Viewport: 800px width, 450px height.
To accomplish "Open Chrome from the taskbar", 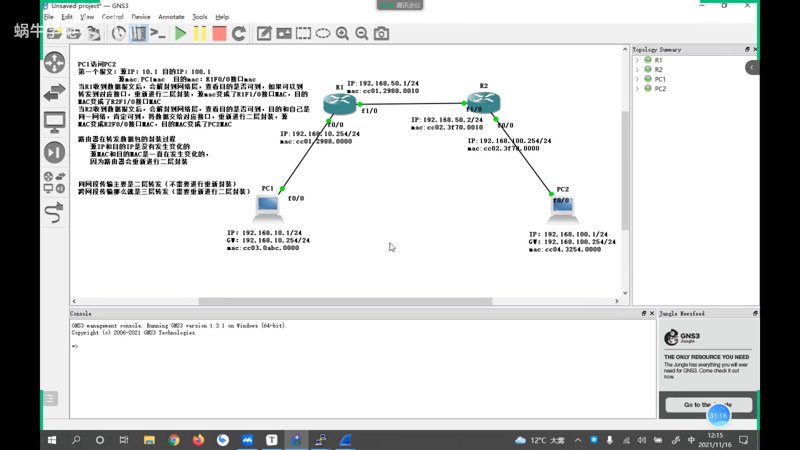I will [174, 440].
